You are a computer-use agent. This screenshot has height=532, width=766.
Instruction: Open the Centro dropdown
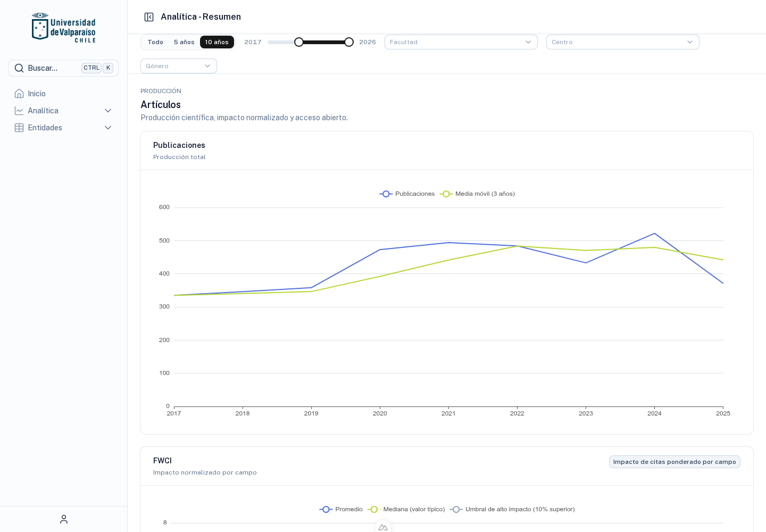pos(623,42)
